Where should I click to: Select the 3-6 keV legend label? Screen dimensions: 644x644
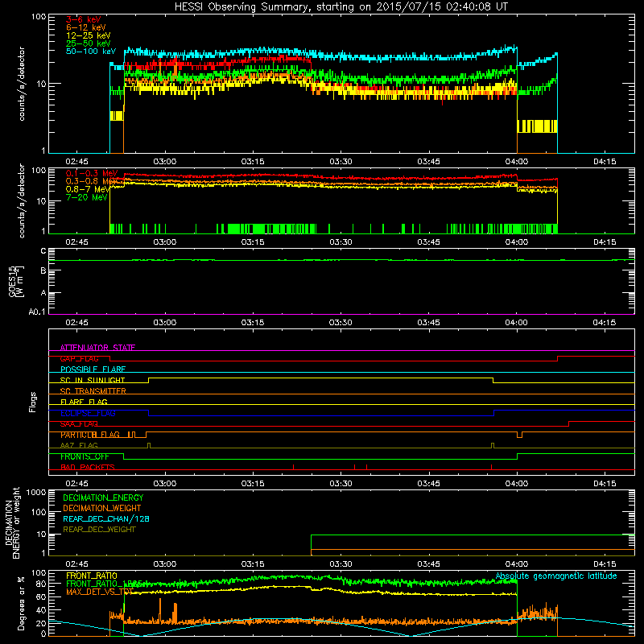[83, 19]
